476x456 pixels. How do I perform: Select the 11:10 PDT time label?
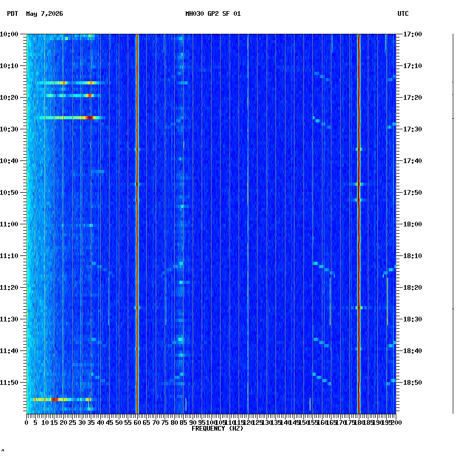coord(9,256)
